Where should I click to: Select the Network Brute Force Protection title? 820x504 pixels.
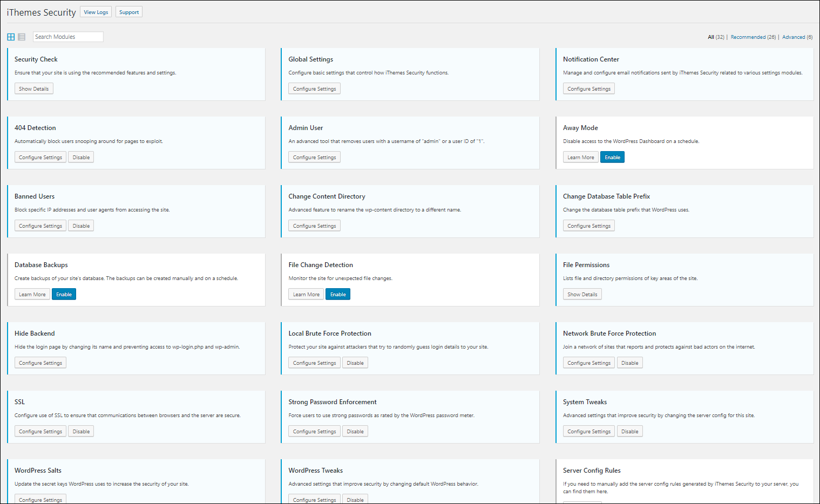(609, 333)
